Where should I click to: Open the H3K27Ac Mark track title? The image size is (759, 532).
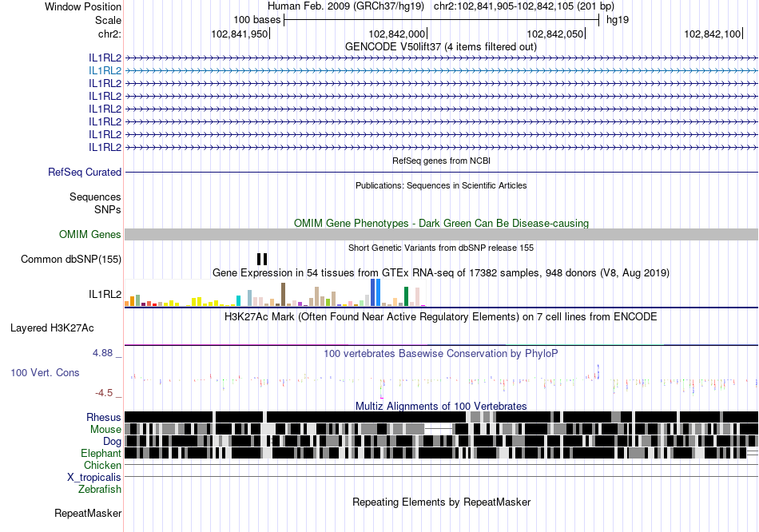click(x=441, y=317)
